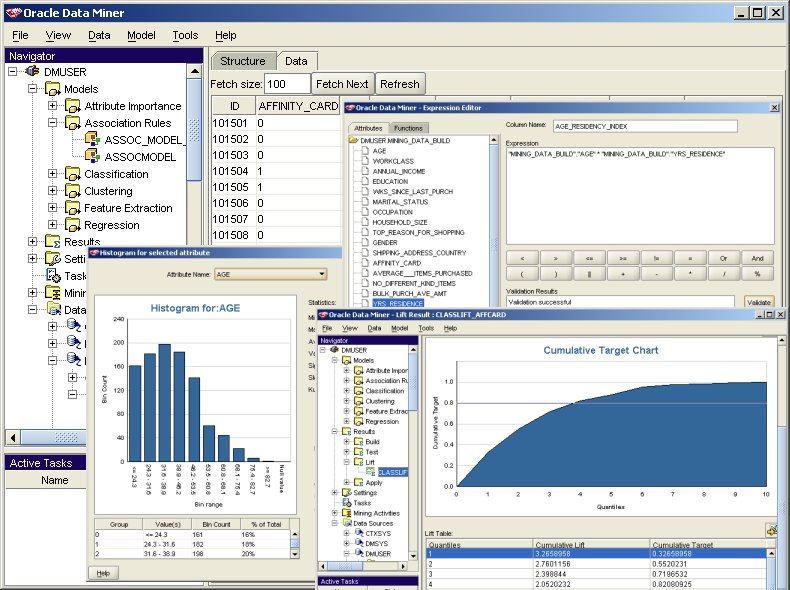Click the Results folder icon in main Navigator
This screenshot has height=590, width=790.
pyautogui.click(x=52, y=242)
